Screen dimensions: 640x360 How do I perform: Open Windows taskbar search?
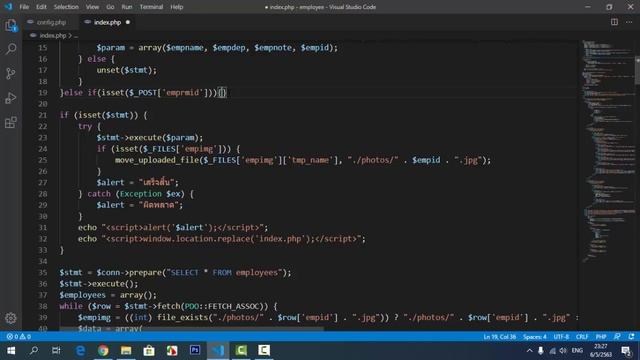tap(34, 351)
